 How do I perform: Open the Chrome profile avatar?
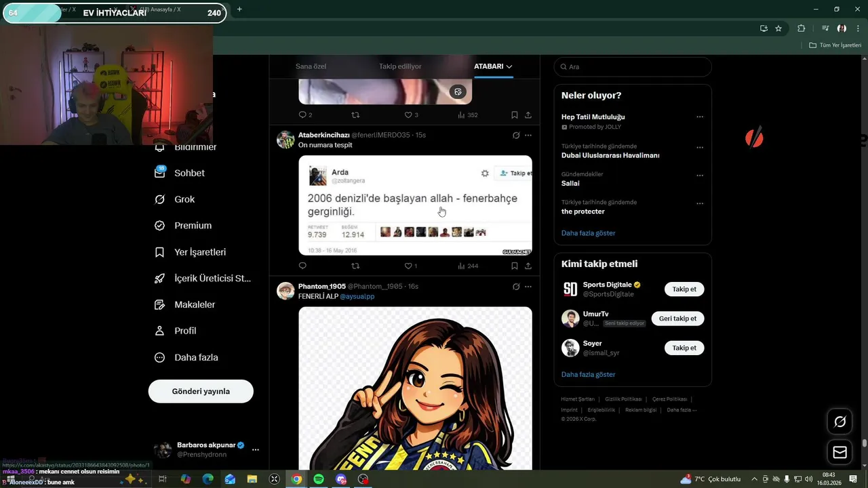pyautogui.click(x=842, y=28)
